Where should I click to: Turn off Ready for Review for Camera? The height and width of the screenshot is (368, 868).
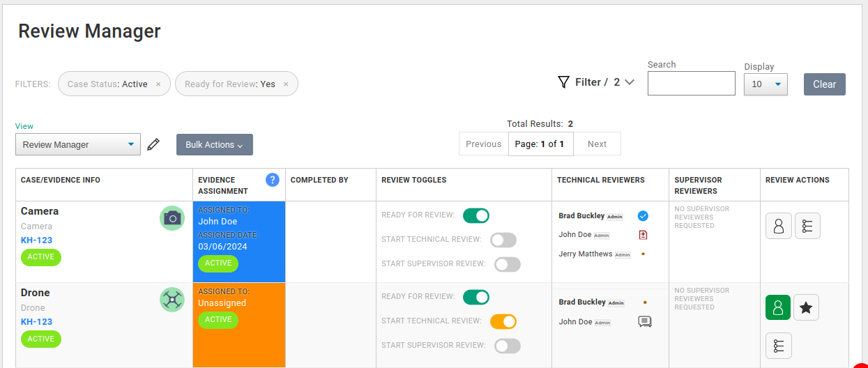[476, 215]
